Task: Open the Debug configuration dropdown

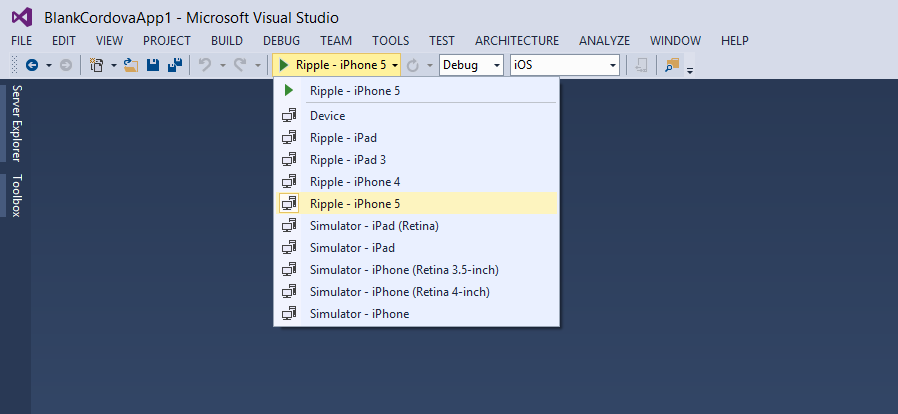Action: coord(471,65)
